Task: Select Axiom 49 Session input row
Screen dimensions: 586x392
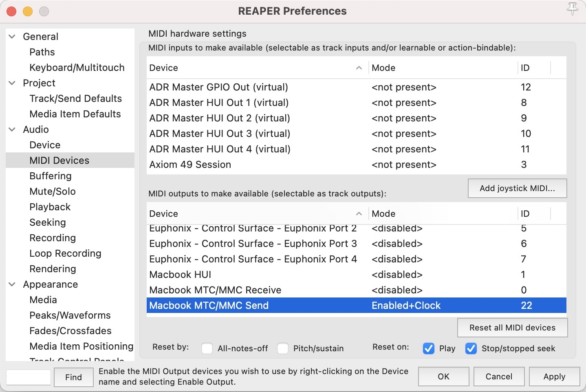Action: pyautogui.click(x=357, y=165)
